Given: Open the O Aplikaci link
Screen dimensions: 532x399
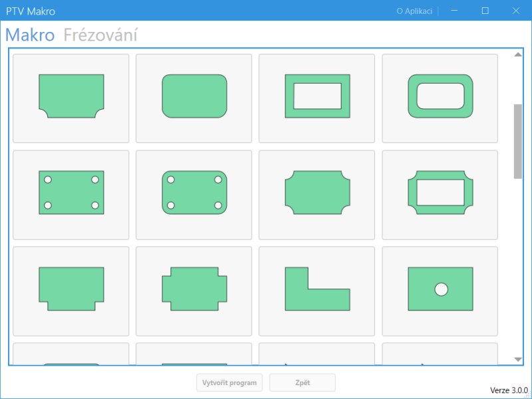Looking at the screenshot, I should click(414, 11).
